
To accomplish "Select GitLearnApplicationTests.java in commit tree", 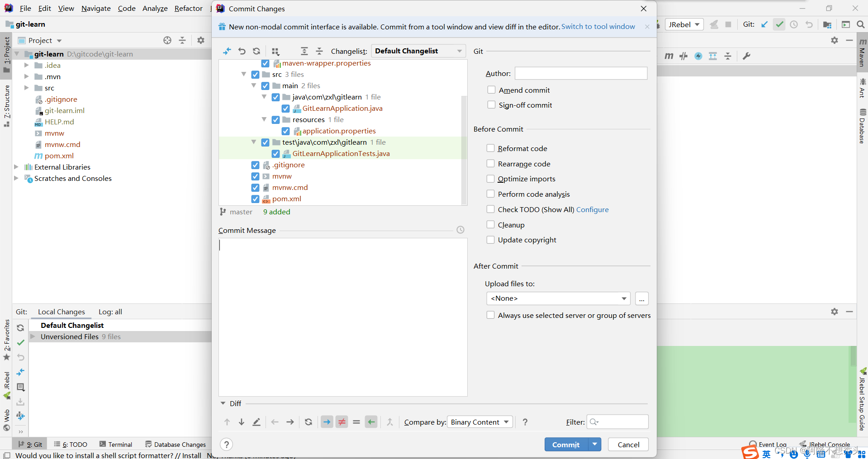I will click(x=341, y=154).
